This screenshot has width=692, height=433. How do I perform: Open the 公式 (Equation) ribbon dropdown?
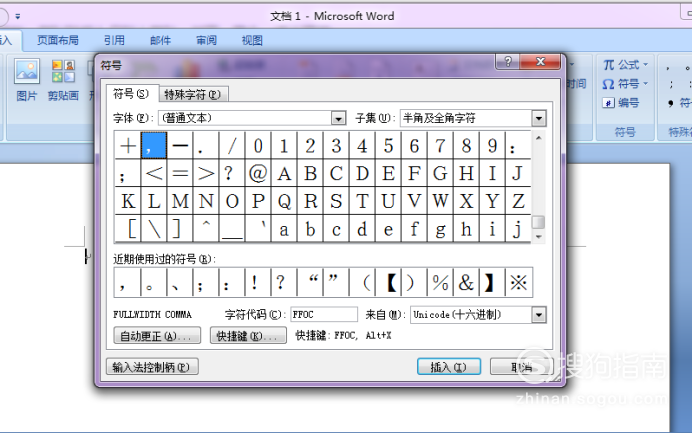click(x=624, y=64)
